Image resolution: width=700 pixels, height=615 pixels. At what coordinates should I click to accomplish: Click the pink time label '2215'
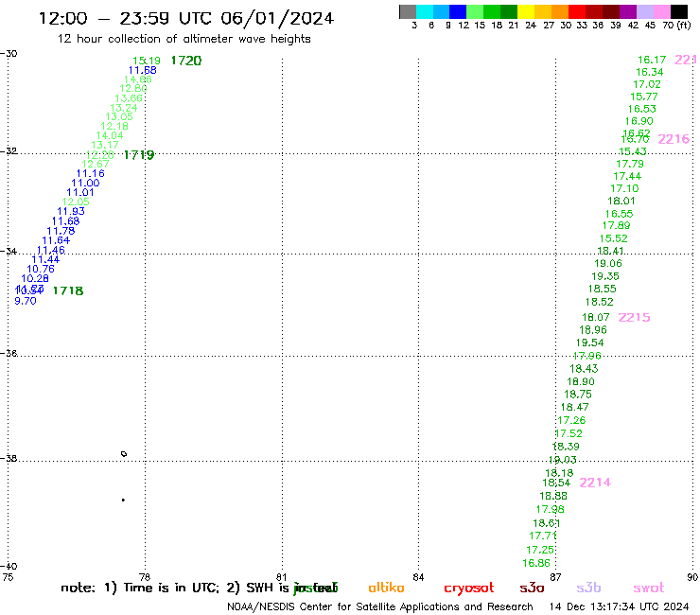[x=634, y=318]
